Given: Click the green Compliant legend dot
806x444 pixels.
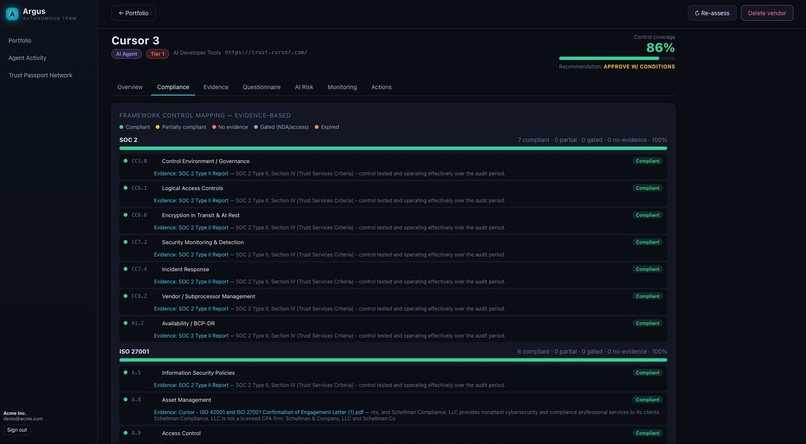Looking at the screenshot, I should [121, 127].
